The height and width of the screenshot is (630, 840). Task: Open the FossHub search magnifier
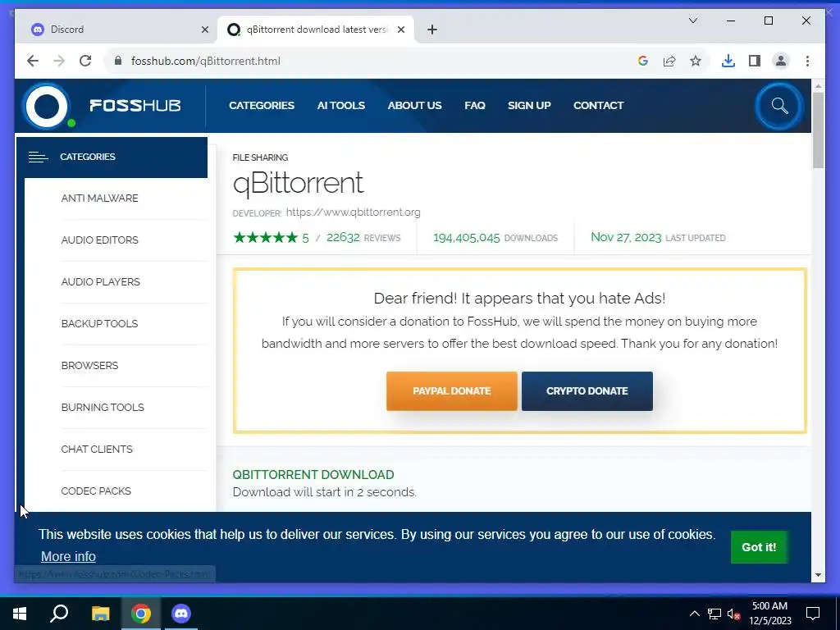click(779, 106)
